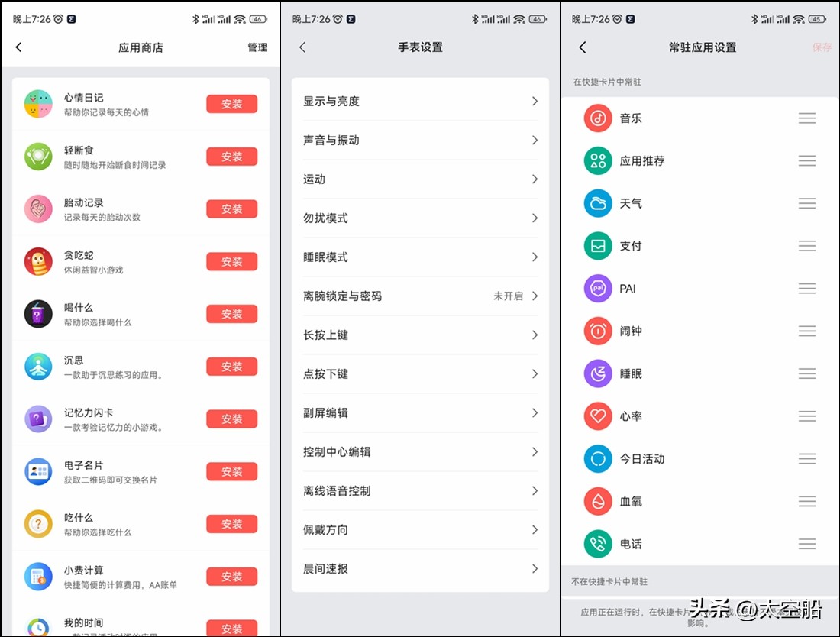Open the 心情日记 app icon
Screen dimensions: 840x637
pyautogui.click(x=40, y=104)
